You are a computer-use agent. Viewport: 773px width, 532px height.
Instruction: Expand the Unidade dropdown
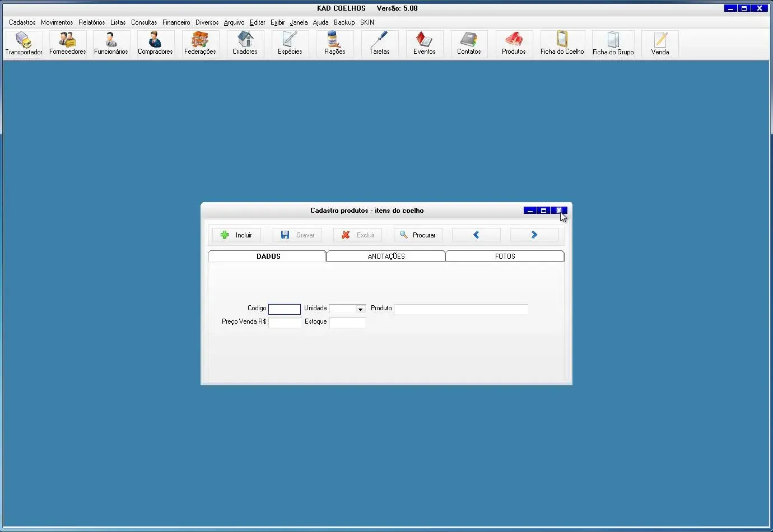pyautogui.click(x=360, y=309)
